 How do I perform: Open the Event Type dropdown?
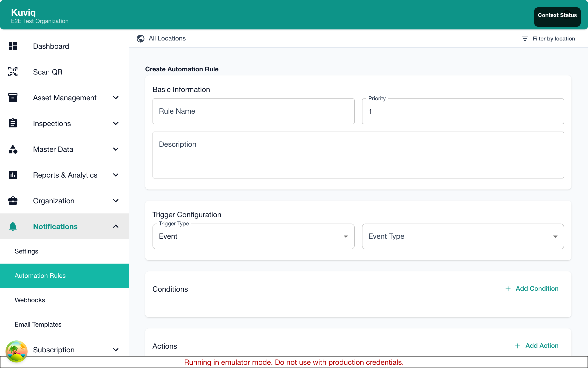[x=463, y=236]
